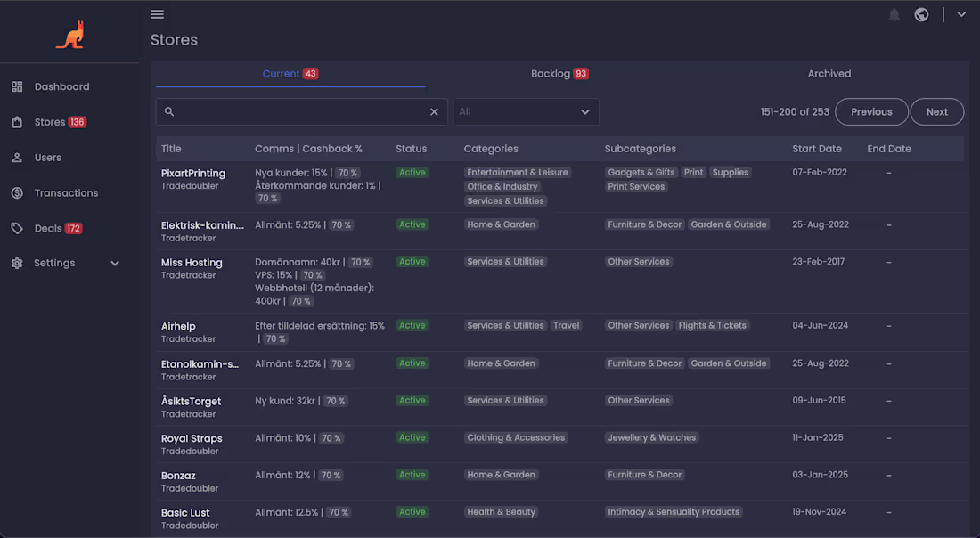Open the hamburger menu icon
Image resolution: width=980 pixels, height=538 pixels.
158,14
